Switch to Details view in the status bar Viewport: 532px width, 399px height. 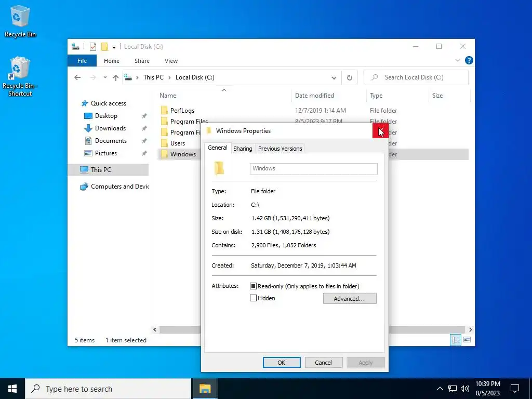(456, 340)
